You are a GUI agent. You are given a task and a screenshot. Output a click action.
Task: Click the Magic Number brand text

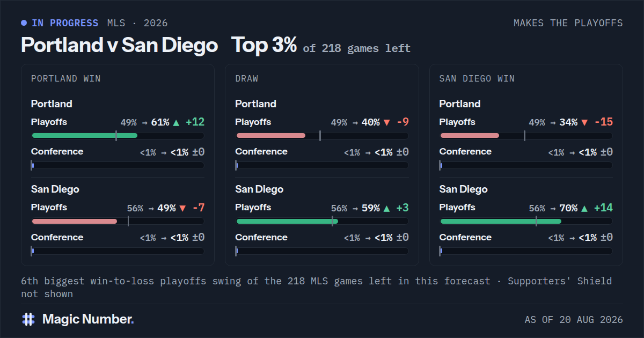(x=88, y=319)
